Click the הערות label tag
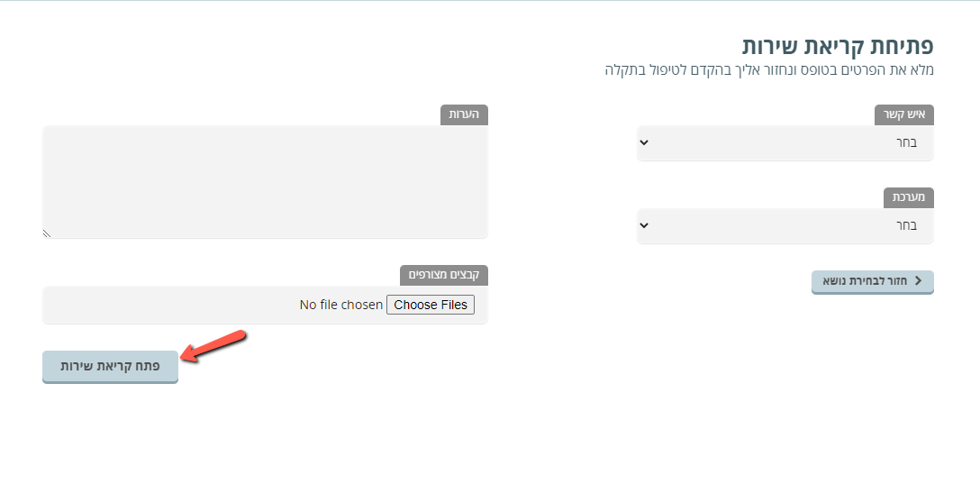The image size is (980, 484). (465, 115)
